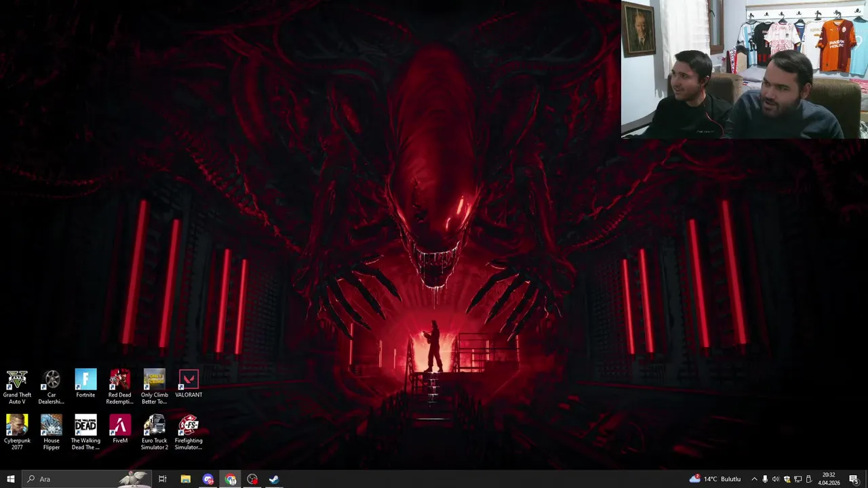This screenshot has height=488, width=868.
Task: Open the network connection tray icon
Action: click(x=797, y=479)
